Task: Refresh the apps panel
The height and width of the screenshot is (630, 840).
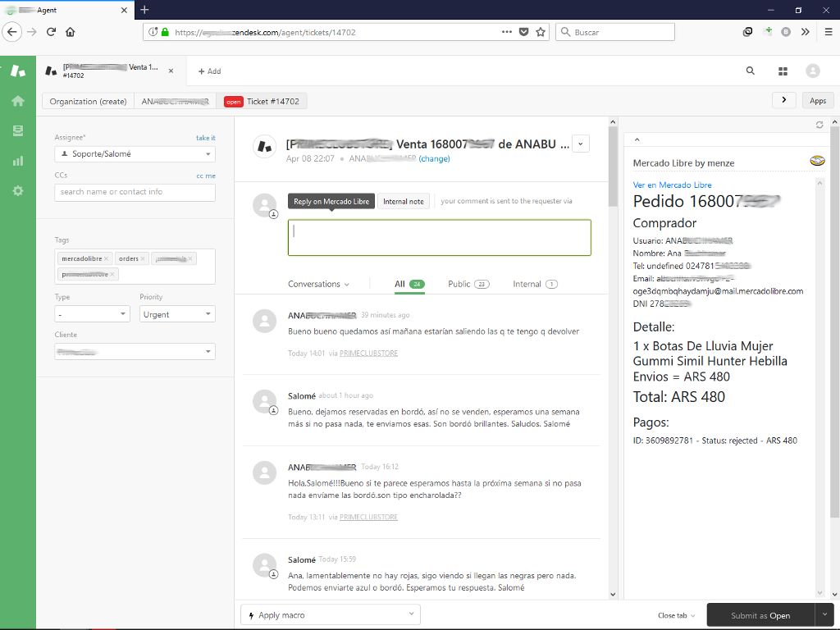Action: coord(819,125)
